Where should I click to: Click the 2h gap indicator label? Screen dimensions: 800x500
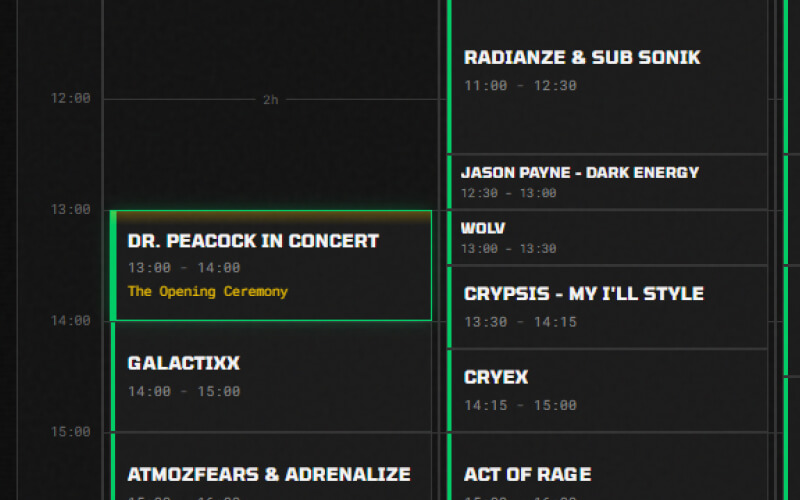(x=270, y=100)
